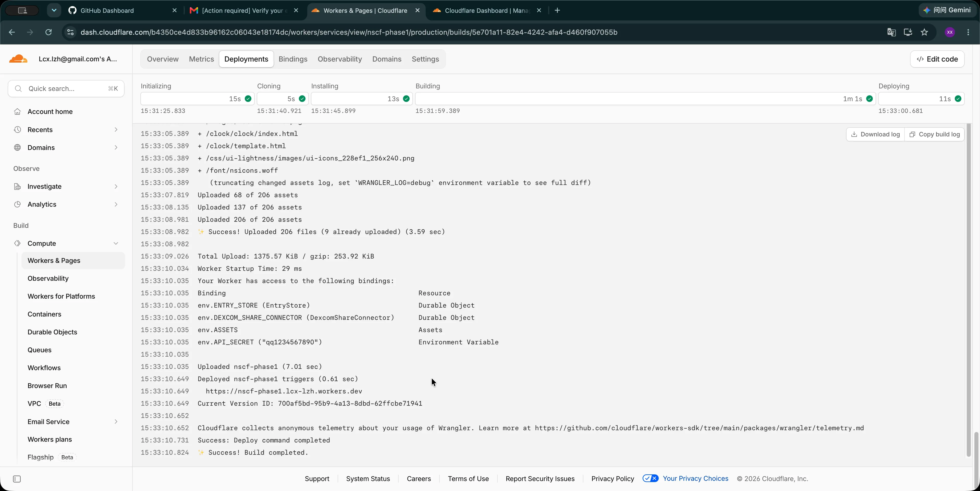Image resolution: width=980 pixels, height=491 pixels.
Task: Open new browser tab with plus icon
Action: coord(557,10)
